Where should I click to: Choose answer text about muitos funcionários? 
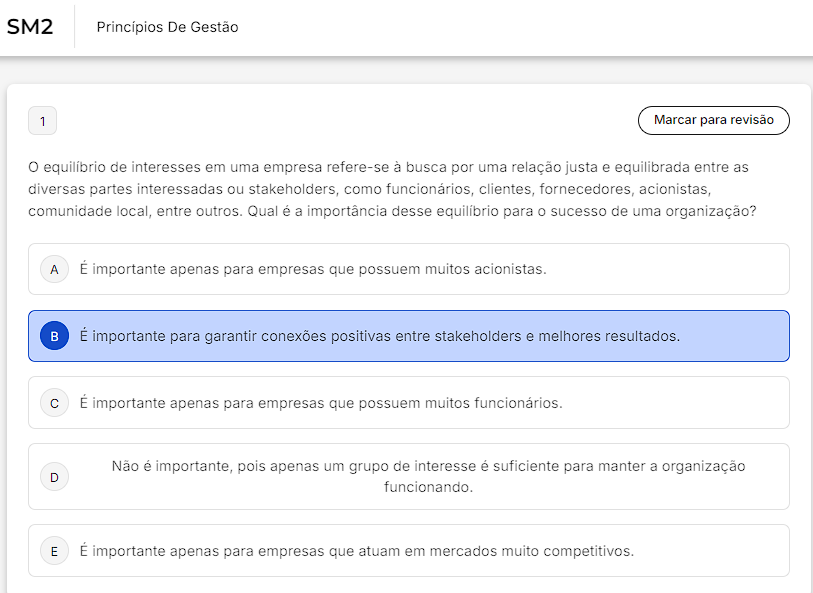point(321,403)
